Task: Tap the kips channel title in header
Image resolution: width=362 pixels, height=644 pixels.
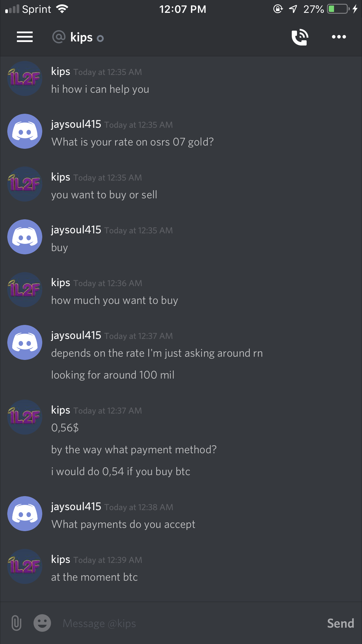Action: click(81, 38)
